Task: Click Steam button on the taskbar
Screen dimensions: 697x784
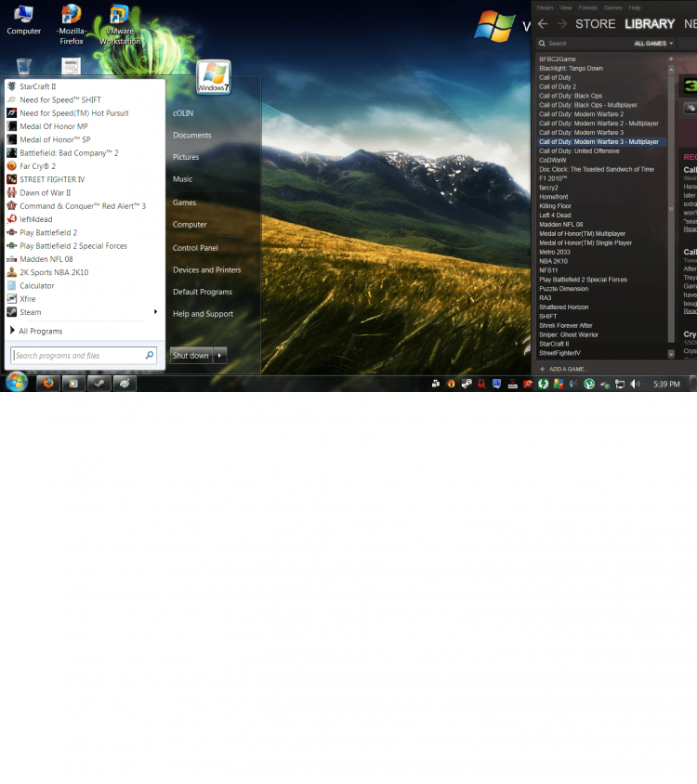Action: [x=99, y=384]
